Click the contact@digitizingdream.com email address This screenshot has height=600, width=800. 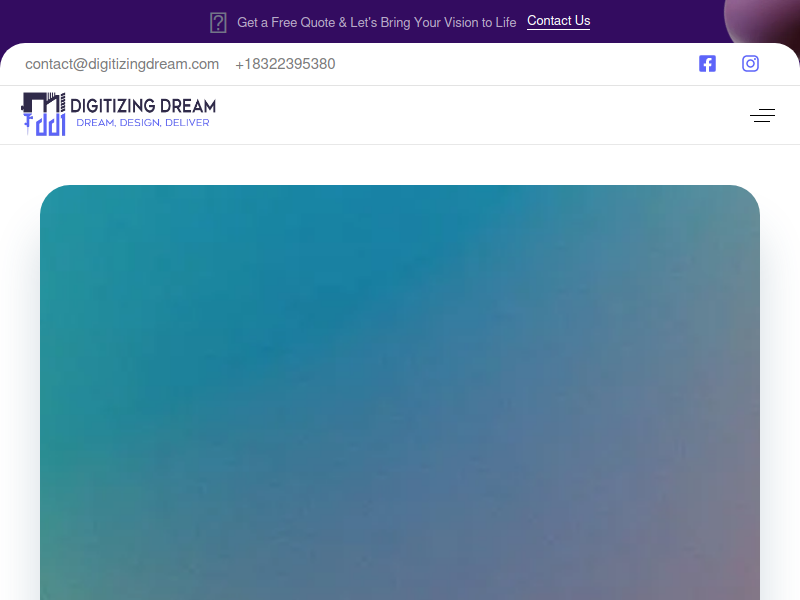(x=122, y=64)
